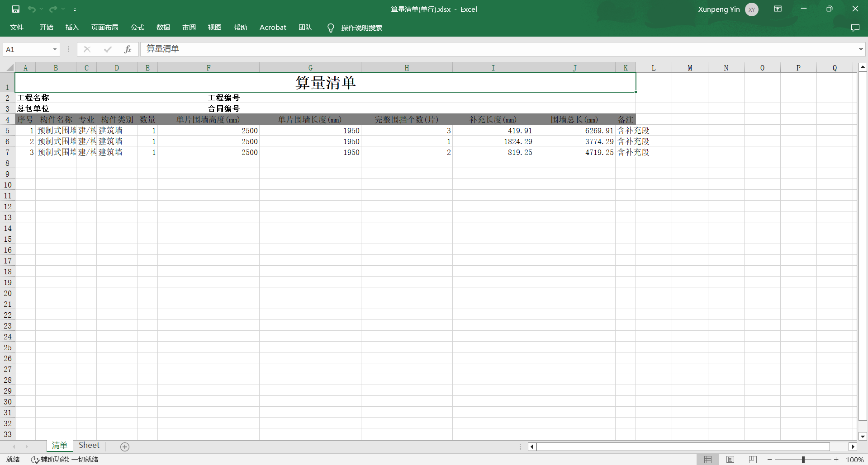Select cell J5 with value 6269.91
Viewport: 868px width, 465px height.
[x=574, y=131]
